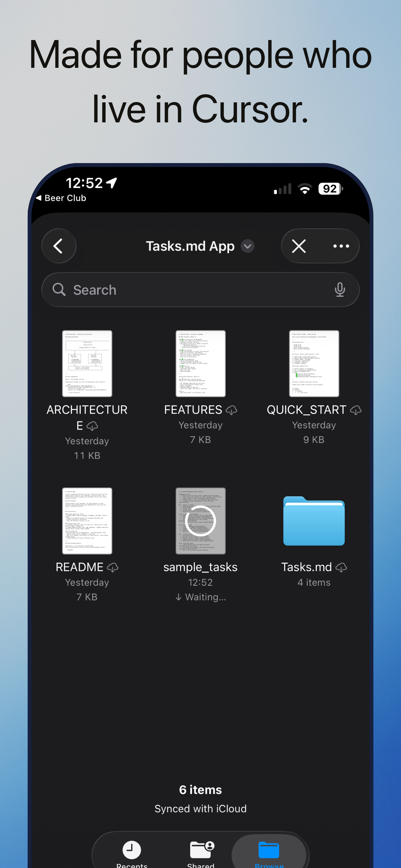Open the FEATURES document thumbnail
Screen dimensions: 401x868
[200, 364]
